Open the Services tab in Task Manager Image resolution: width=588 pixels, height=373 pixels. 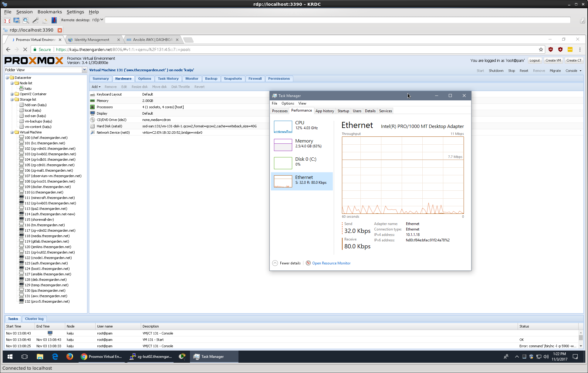tap(385, 111)
